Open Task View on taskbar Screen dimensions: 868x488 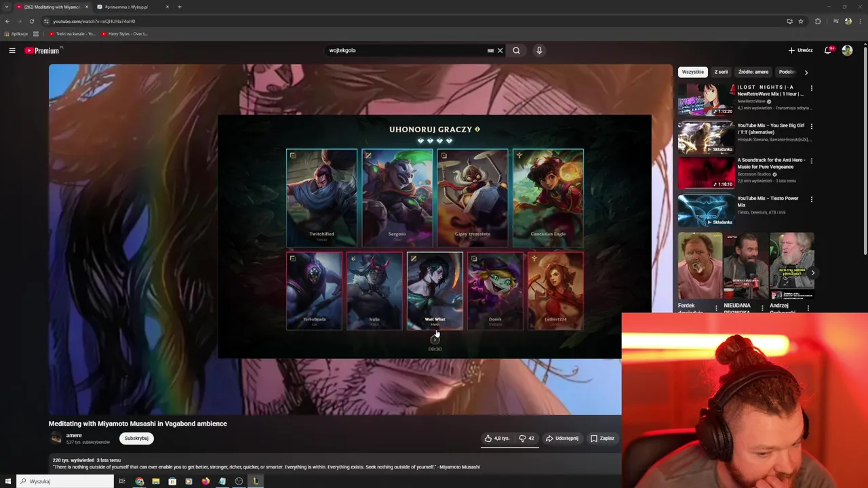(122, 481)
